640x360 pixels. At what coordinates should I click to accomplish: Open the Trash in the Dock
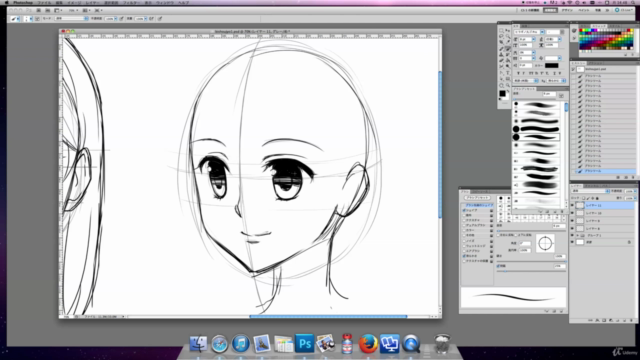click(x=442, y=344)
